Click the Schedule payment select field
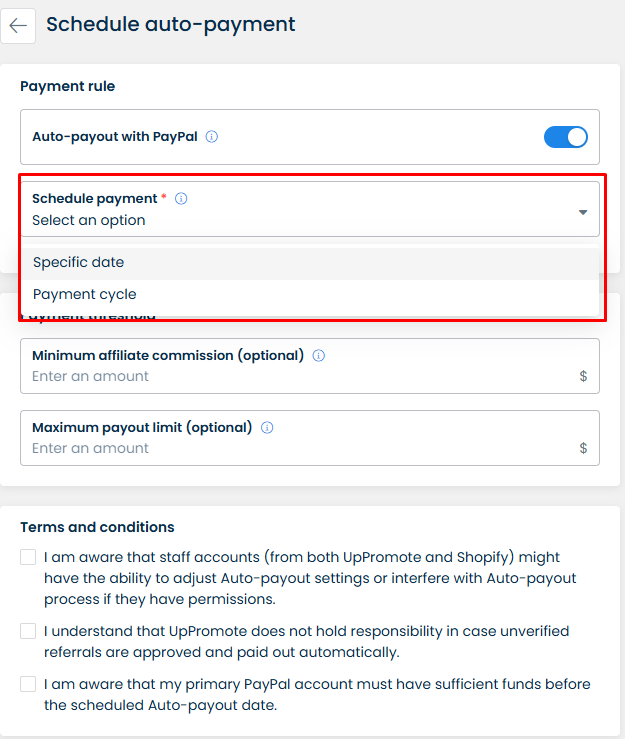The image size is (625, 739). pyautogui.click(x=300, y=220)
